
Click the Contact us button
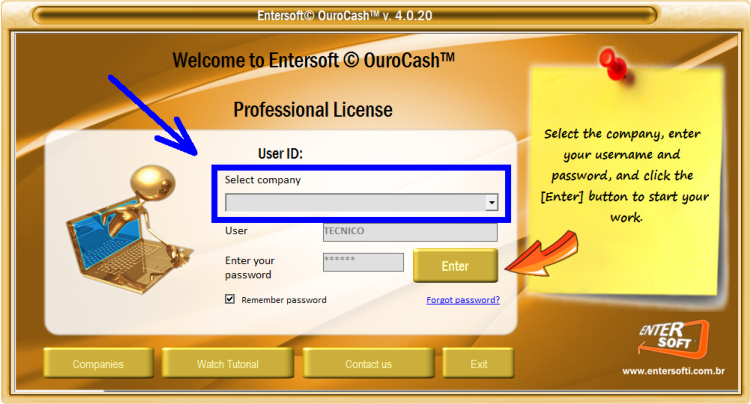click(368, 364)
